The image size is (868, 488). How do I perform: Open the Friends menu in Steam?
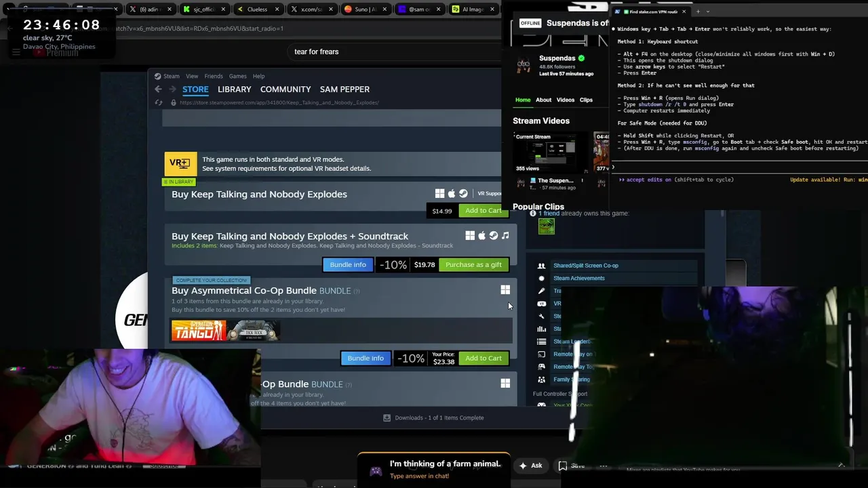[x=214, y=76]
